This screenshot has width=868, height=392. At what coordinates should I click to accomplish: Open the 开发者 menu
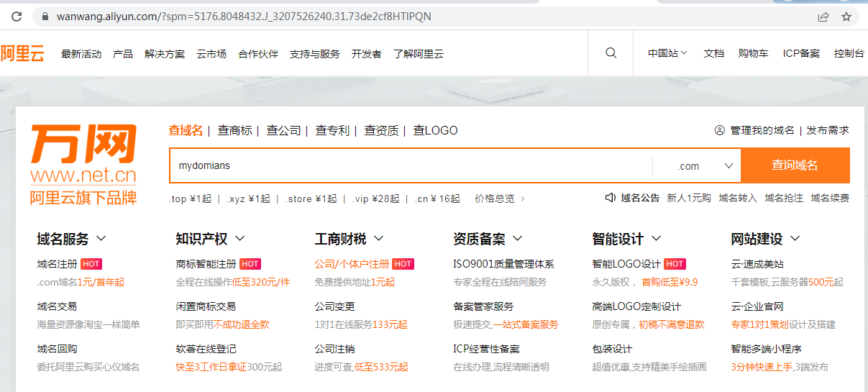click(x=367, y=54)
